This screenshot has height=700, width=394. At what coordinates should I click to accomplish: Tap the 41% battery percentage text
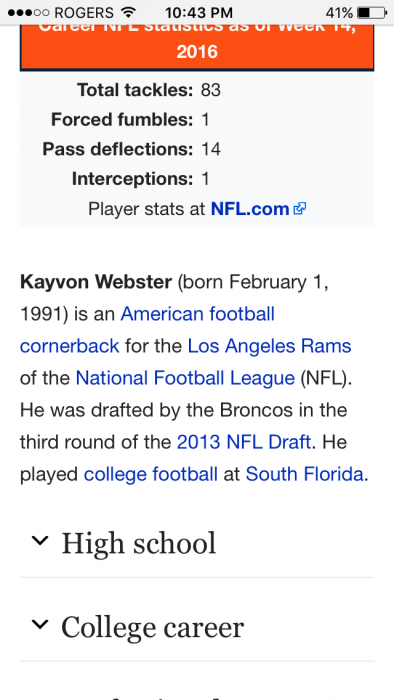pos(340,12)
